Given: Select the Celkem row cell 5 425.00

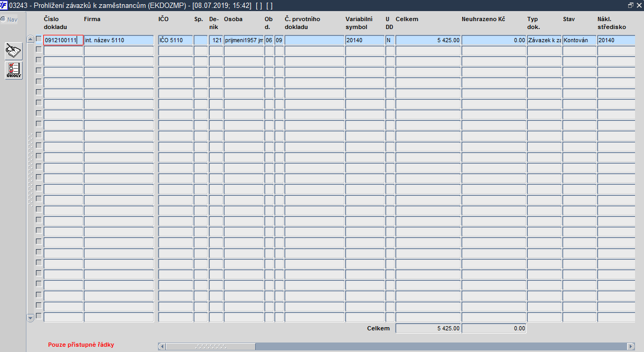Looking at the screenshot, I should pos(428,40).
